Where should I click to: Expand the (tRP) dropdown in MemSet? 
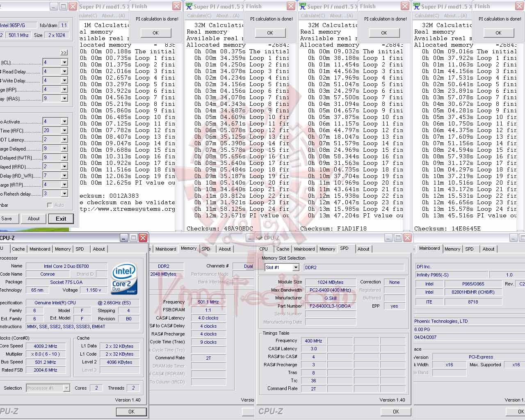pos(64,89)
